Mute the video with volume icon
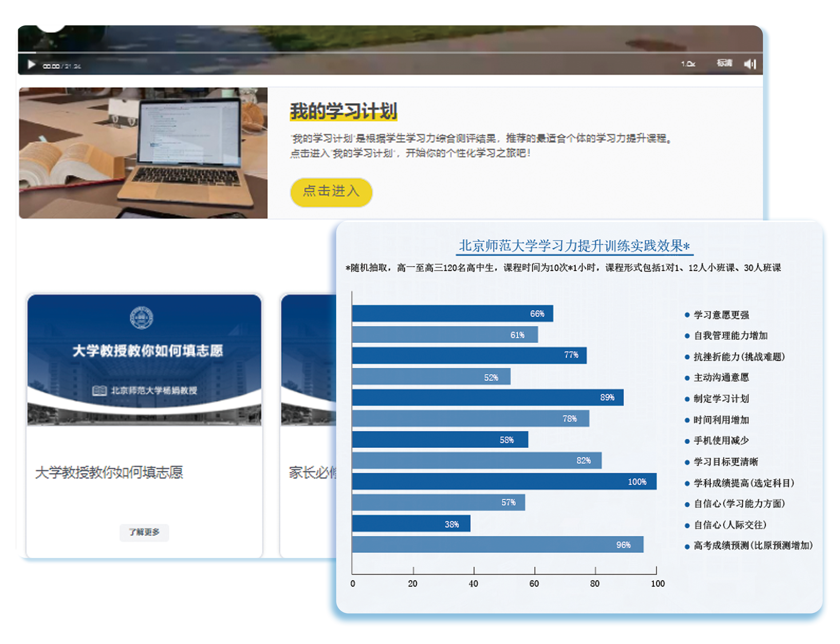Viewport: 840px width, 644px height. (x=749, y=64)
